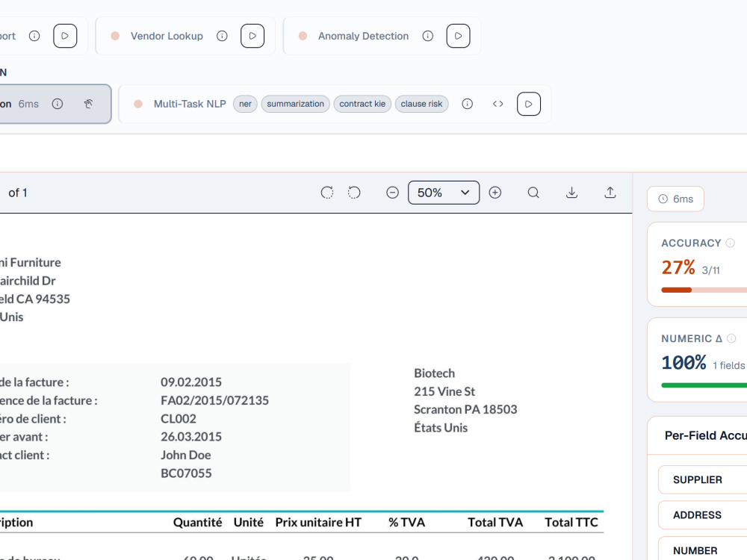Viewport: 747px width, 560px height.
Task: Zoom in on the document
Action: [495, 193]
